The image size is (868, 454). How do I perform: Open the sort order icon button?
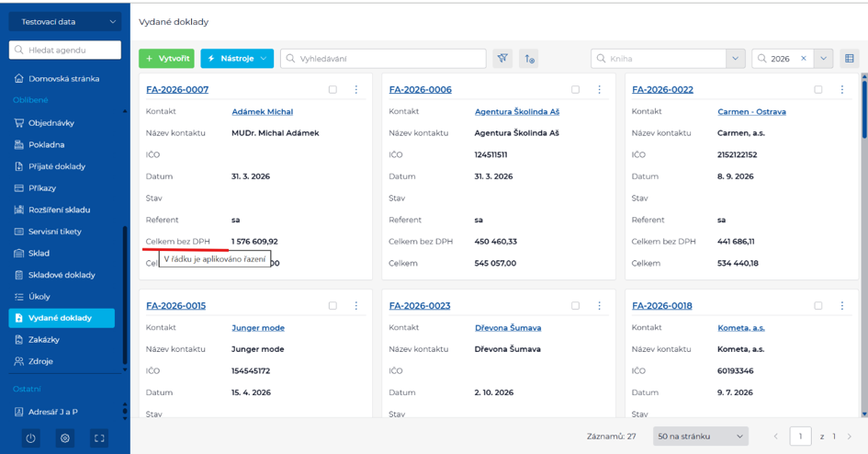coord(529,58)
